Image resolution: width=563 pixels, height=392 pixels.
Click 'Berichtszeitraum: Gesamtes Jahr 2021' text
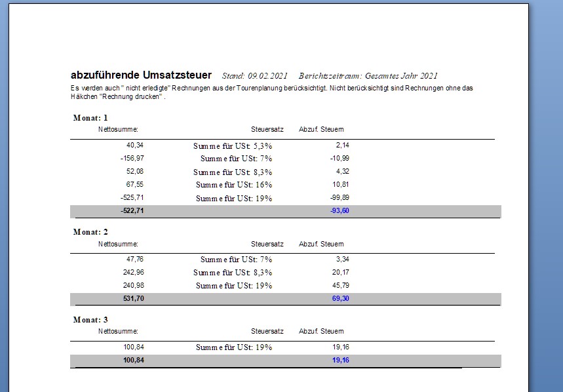(368, 76)
